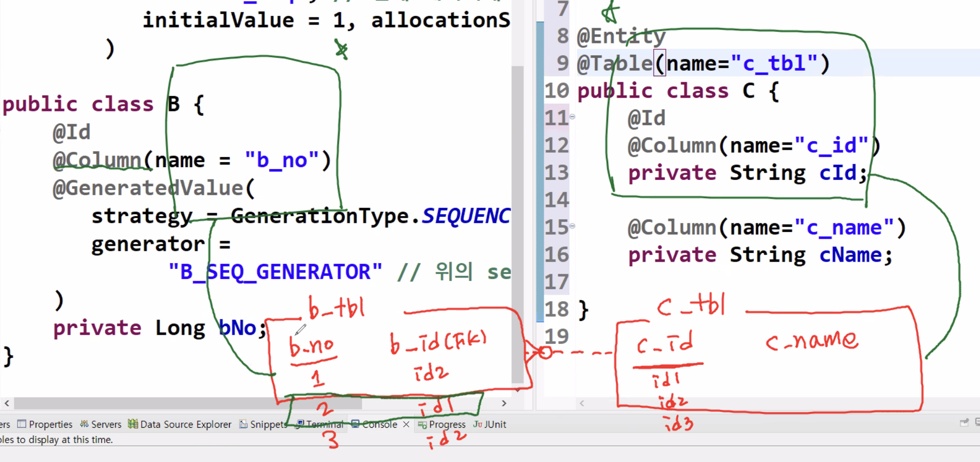Click the 'strategy' attribute text

coord(142,217)
